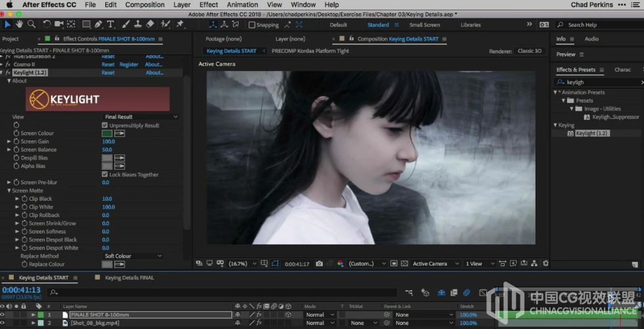Enable the Snapping checkbox

[252, 25]
